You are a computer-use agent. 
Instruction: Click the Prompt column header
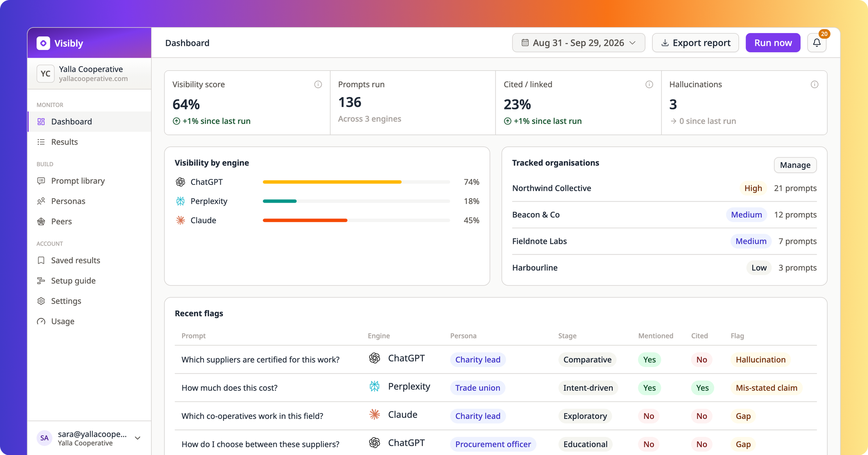pyautogui.click(x=193, y=336)
